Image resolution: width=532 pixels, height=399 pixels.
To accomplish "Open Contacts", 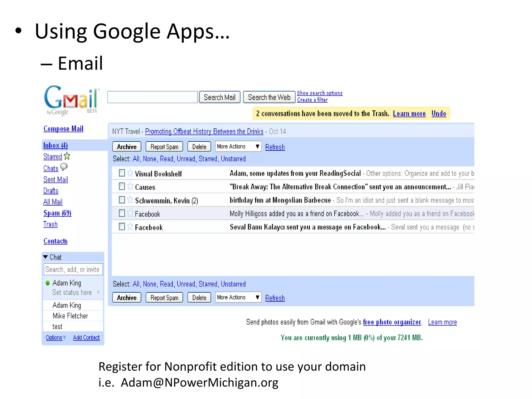I will click(x=56, y=241).
